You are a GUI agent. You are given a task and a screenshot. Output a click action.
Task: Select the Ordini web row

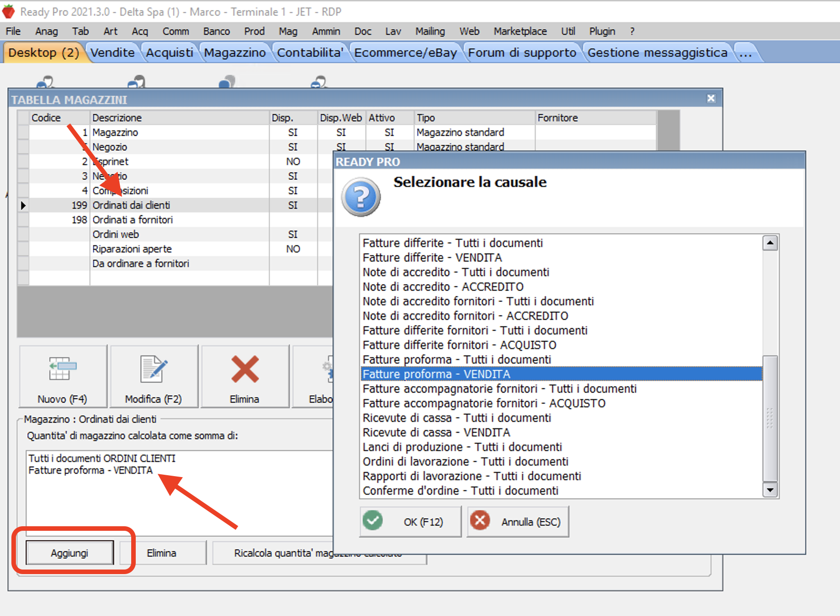175,234
